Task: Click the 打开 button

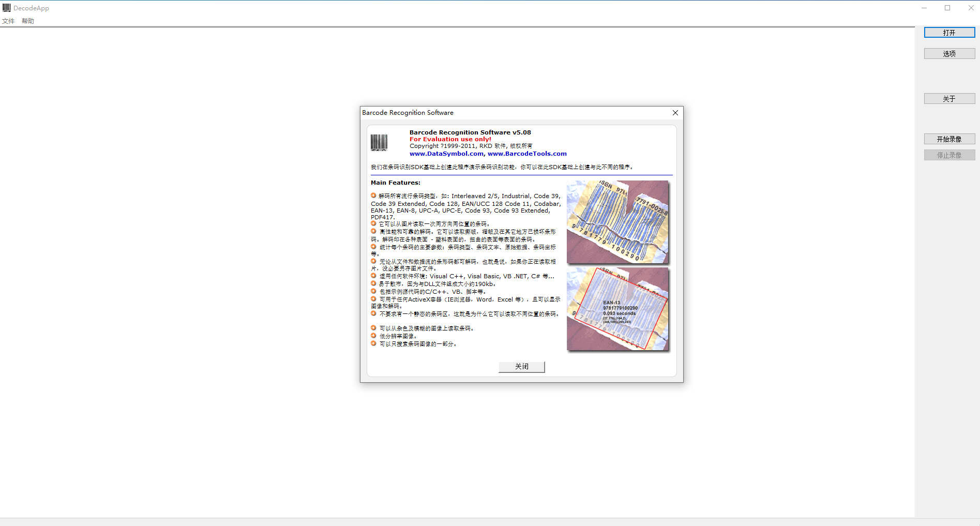Action: coord(949,33)
